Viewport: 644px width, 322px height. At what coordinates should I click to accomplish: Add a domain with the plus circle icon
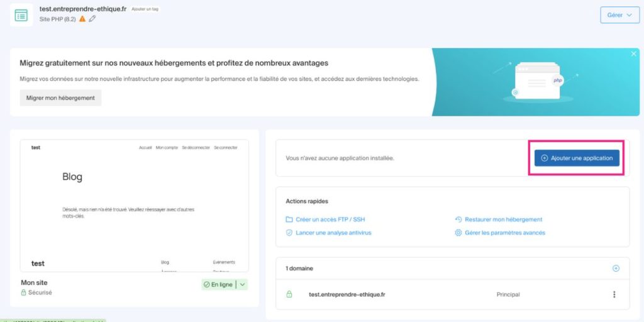616,268
